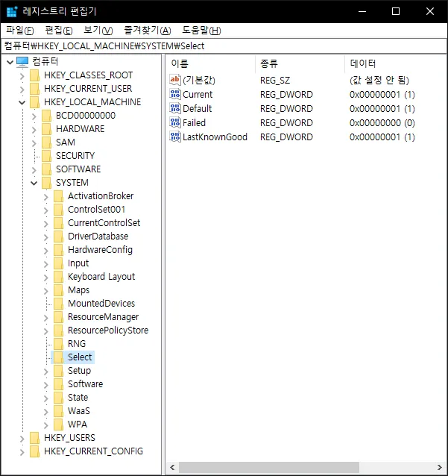Select the MountedDevices key in tree
Viewport: 448px width, 476px height.
point(101,304)
